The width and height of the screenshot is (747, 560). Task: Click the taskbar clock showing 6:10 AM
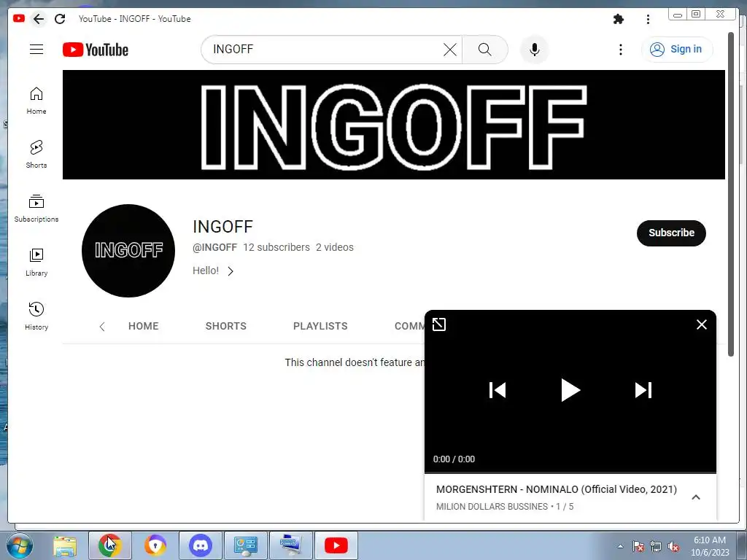point(710,546)
